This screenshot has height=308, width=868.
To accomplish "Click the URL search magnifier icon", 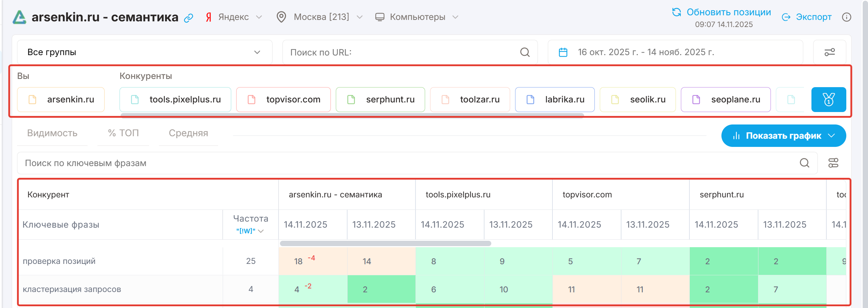I will [525, 52].
